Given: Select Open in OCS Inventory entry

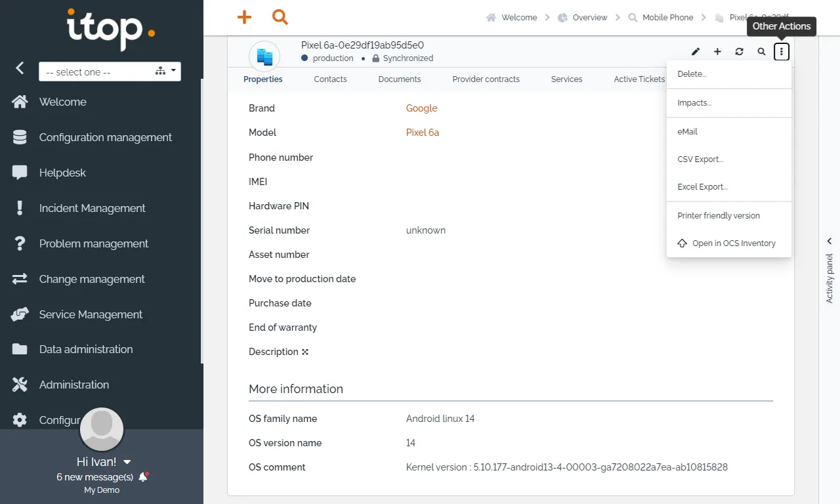Looking at the screenshot, I should point(729,243).
